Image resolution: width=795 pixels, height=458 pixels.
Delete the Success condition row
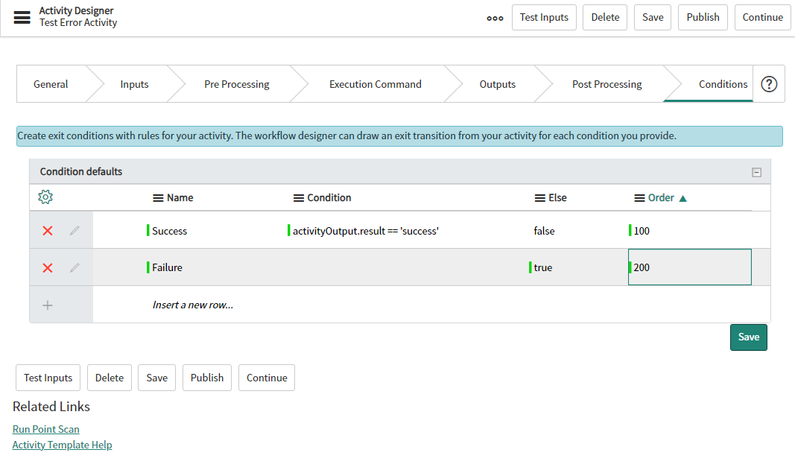point(48,231)
